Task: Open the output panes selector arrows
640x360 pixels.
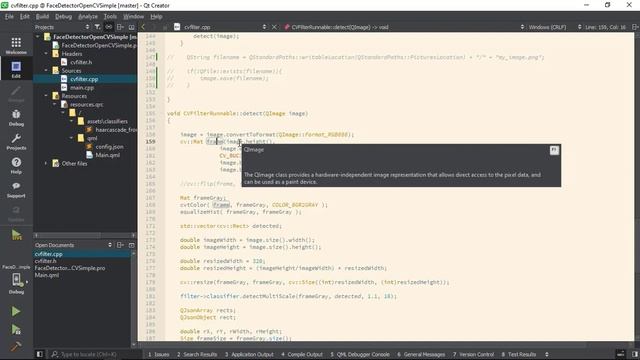Action: (x=547, y=354)
